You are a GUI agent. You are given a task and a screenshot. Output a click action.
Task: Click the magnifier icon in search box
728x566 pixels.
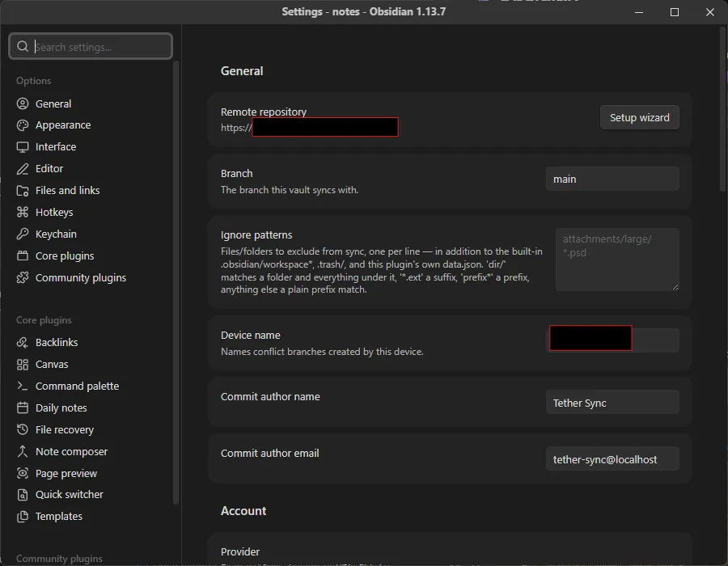(23, 46)
